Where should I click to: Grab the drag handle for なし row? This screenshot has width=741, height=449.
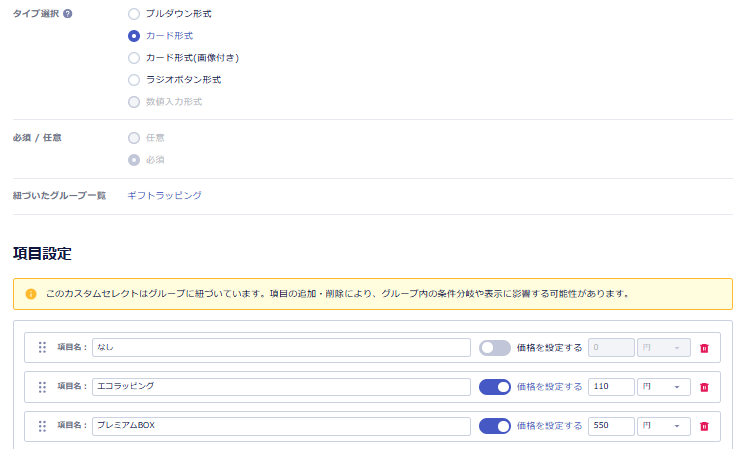[x=42, y=348]
